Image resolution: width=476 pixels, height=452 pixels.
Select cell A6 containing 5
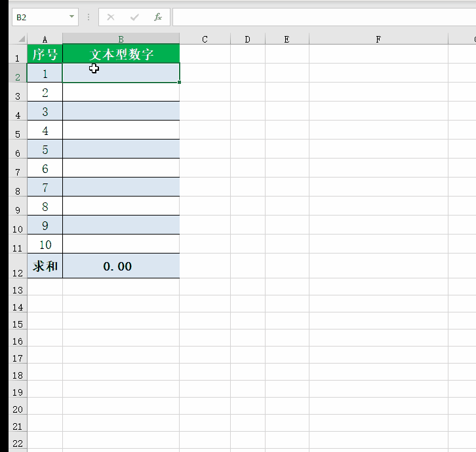45,149
